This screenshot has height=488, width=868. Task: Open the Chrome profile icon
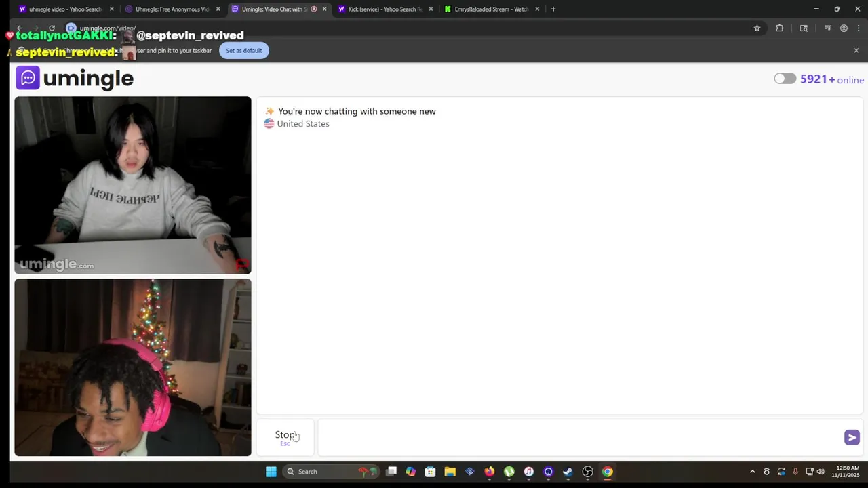tap(844, 28)
